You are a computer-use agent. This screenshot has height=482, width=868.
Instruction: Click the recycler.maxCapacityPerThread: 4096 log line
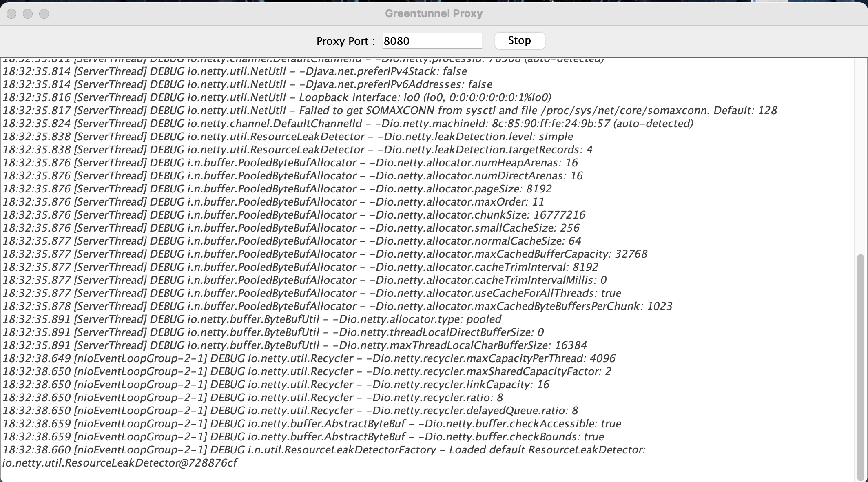(309, 358)
